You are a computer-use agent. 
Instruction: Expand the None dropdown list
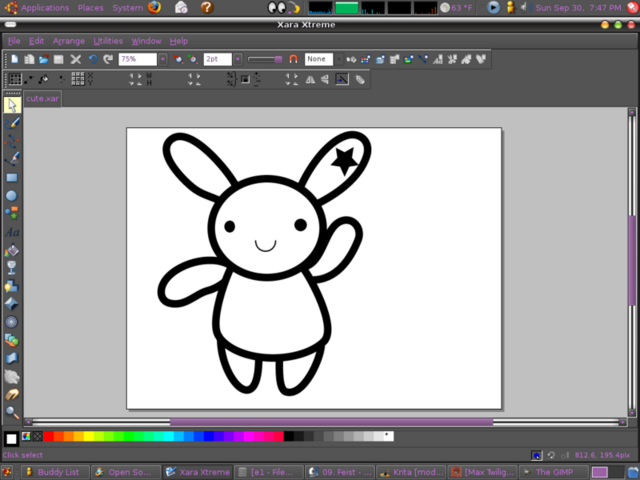[340, 60]
